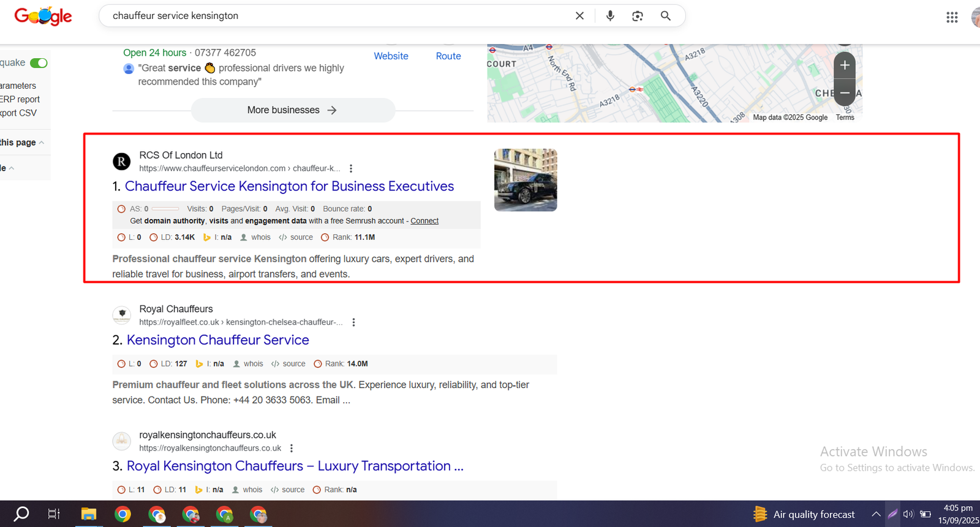The height and width of the screenshot is (527, 980).
Task: Open the Website link for the business
Action: 391,56
